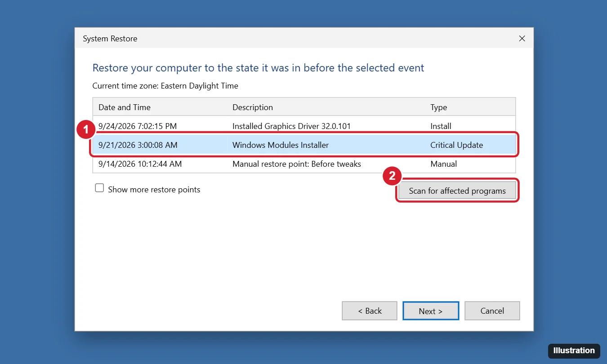Go Back to previous page
The height and width of the screenshot is (364, 607).
coord(370,311)
